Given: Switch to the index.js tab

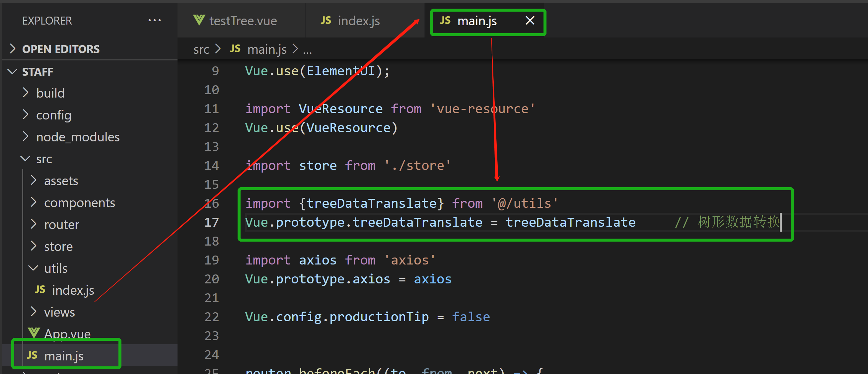Looking at the screenshot, I should click(358, 21).
